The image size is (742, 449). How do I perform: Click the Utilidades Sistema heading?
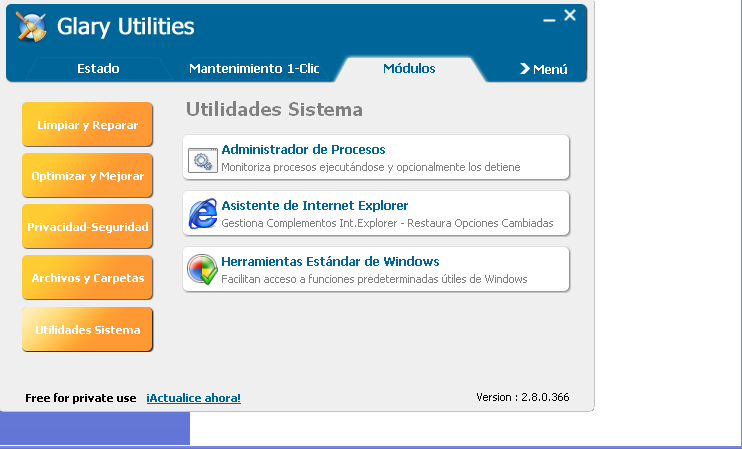[274, 109]
